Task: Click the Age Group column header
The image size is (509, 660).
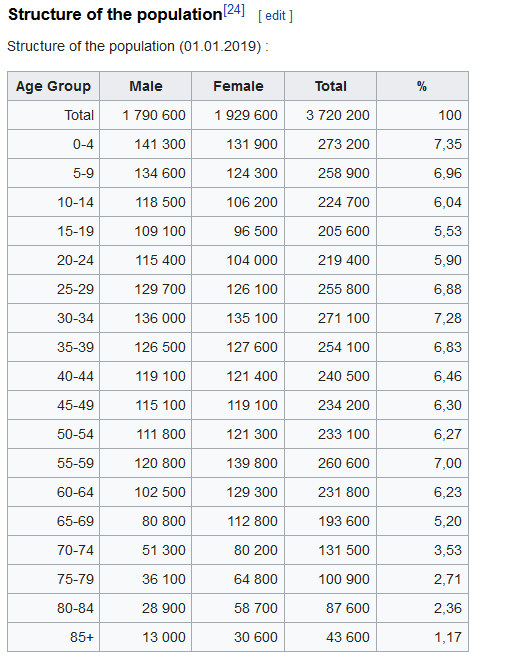Action: pos(53,86)
